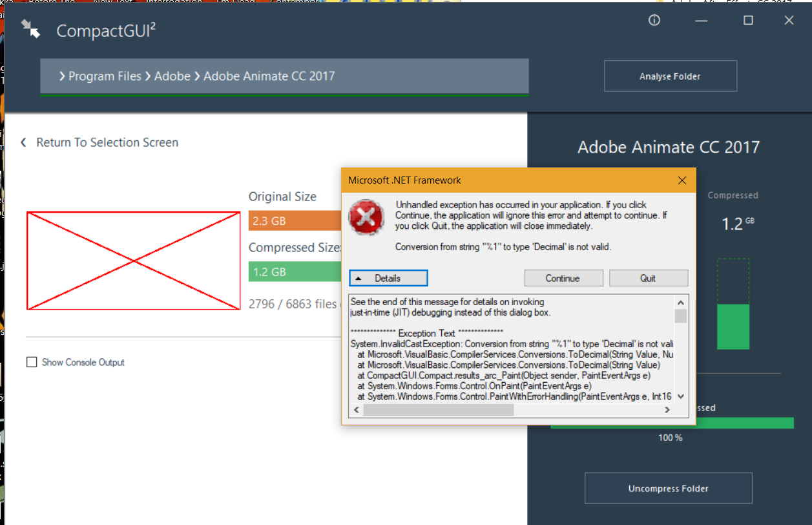Click the right arrow of the horizontal scrollbar
This screenshot has width=812, height=525.
click(667, 409)
